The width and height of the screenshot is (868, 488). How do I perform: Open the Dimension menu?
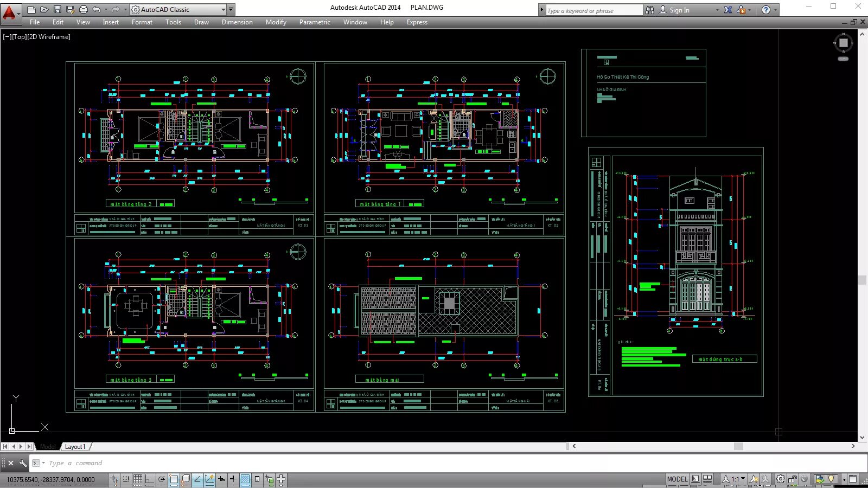pyautogui.click(x=237, y=22)
